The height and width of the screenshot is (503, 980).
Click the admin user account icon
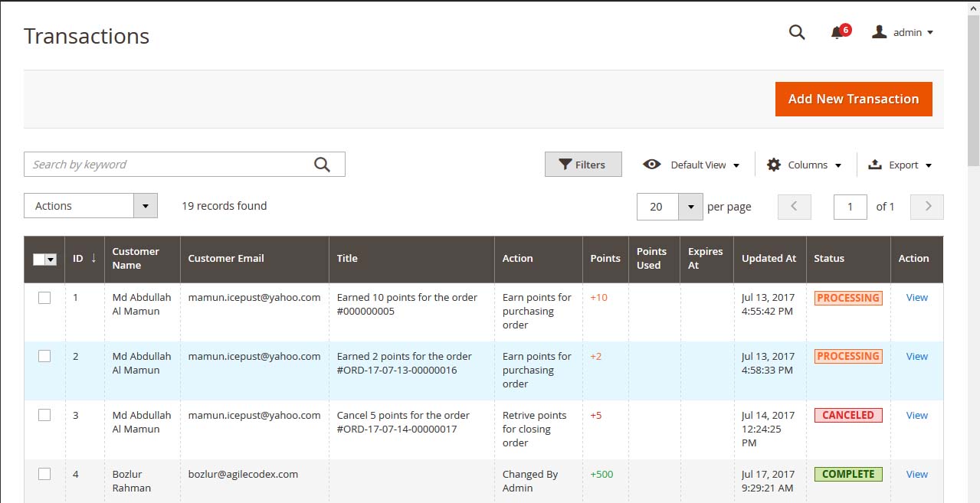pyautogui.click(x=880, y=32)
